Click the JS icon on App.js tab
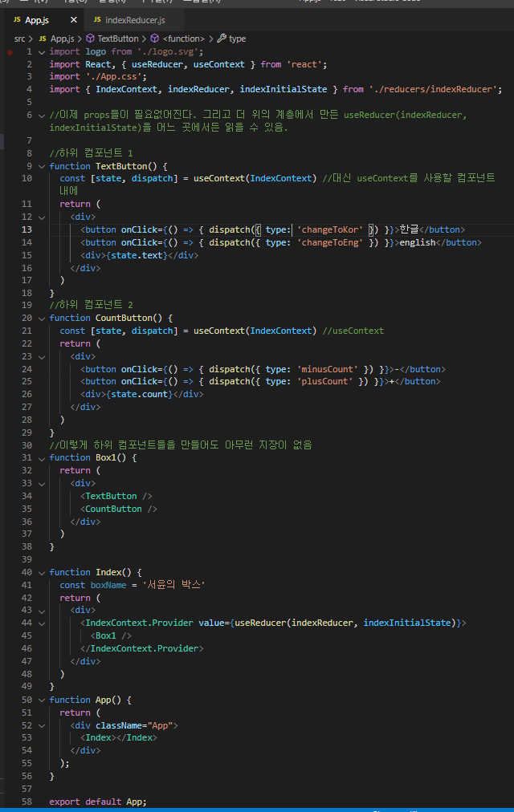Screen dimensions: 514x812 coord(17,20)
